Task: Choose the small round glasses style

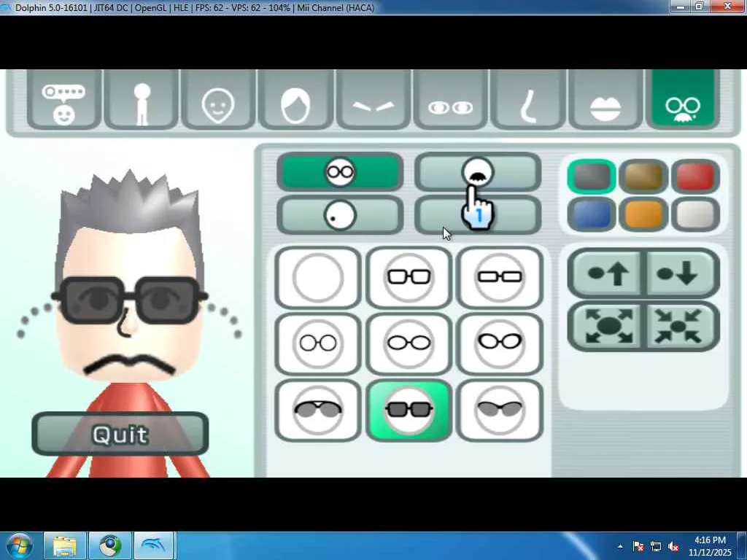Action: pyautogui.click(x=318, y=343)
